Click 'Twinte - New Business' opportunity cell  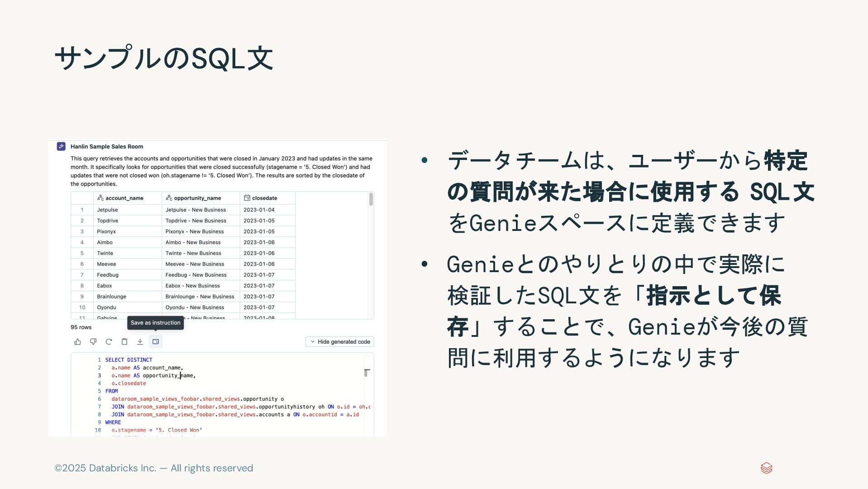[x=201, y=253]
